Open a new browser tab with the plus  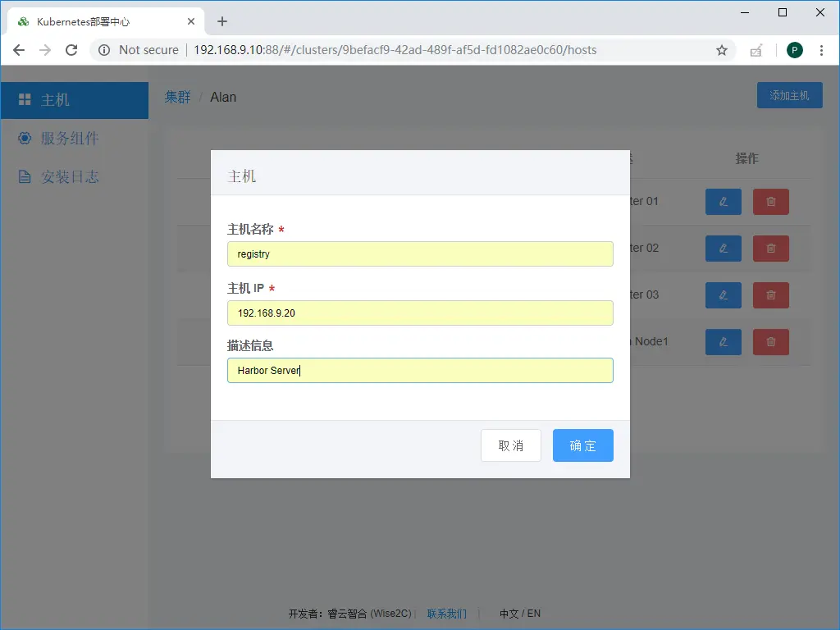(221, 21)
